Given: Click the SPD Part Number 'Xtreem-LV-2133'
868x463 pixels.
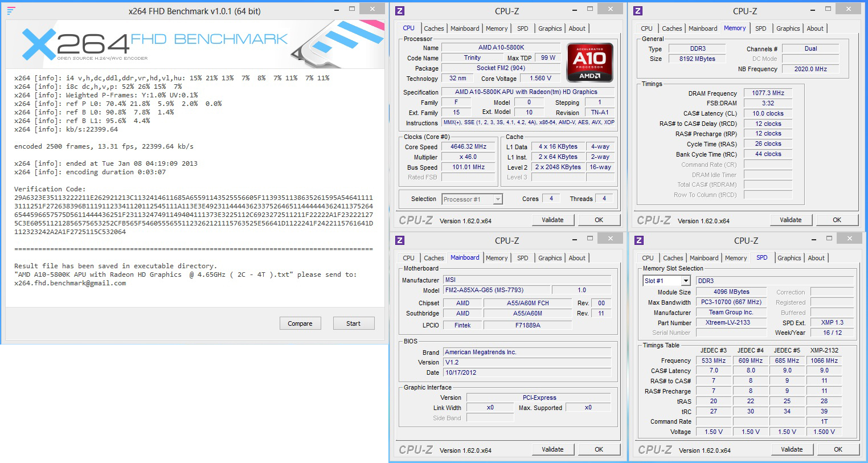Looking at the screenshot, I should (731, 323).
